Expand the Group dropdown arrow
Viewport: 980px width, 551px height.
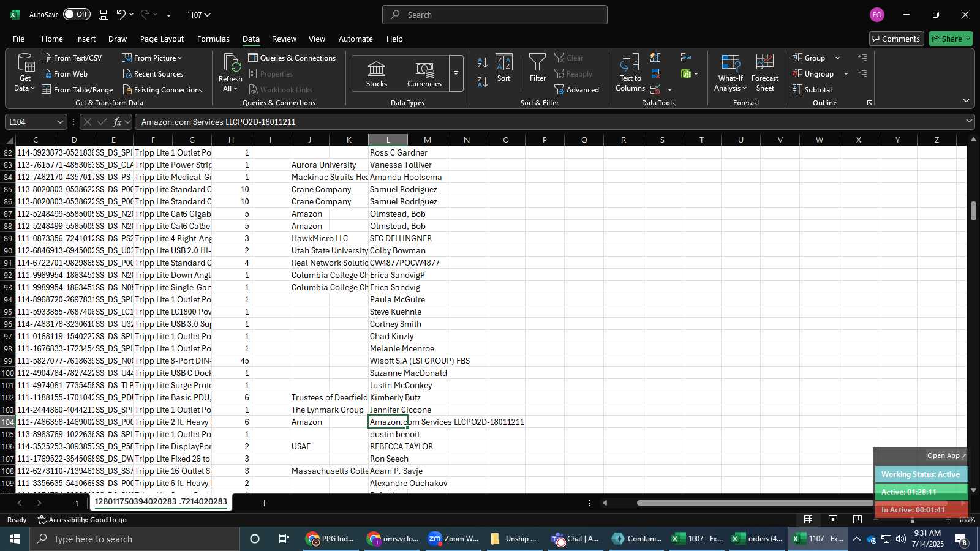(x=837, y=58)
